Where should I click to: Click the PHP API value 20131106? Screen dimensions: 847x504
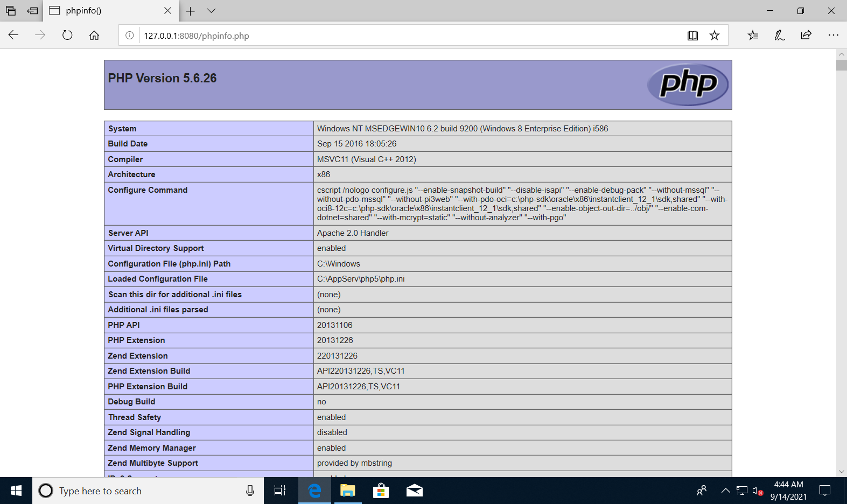(334, 325)
